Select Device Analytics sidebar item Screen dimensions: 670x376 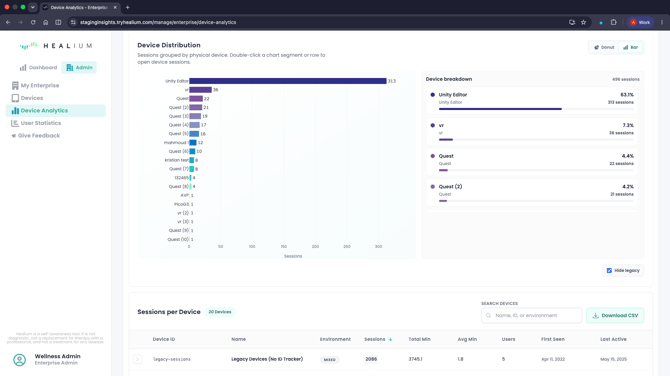pyautogui.click(x=56, y=111)
